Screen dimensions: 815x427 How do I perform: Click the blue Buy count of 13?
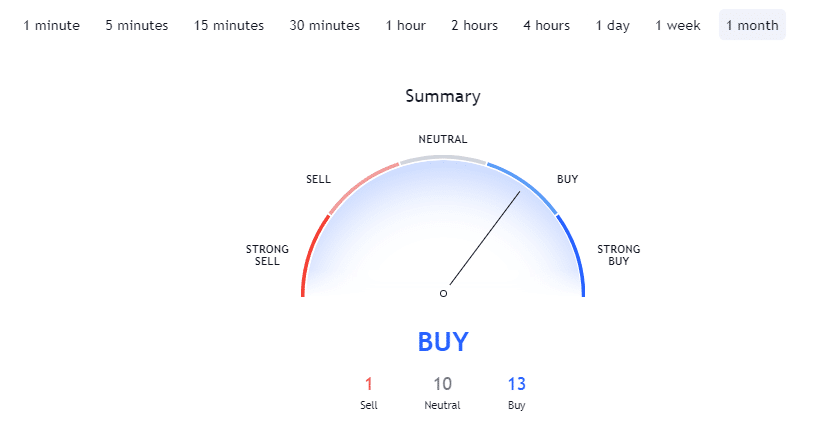pos(517,384)
